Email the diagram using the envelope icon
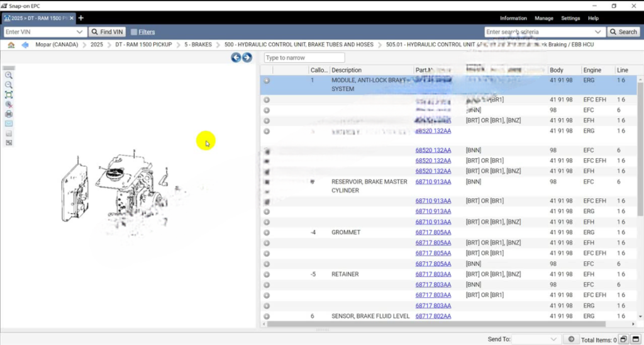The image size is (644, 345). click(9, 123)
